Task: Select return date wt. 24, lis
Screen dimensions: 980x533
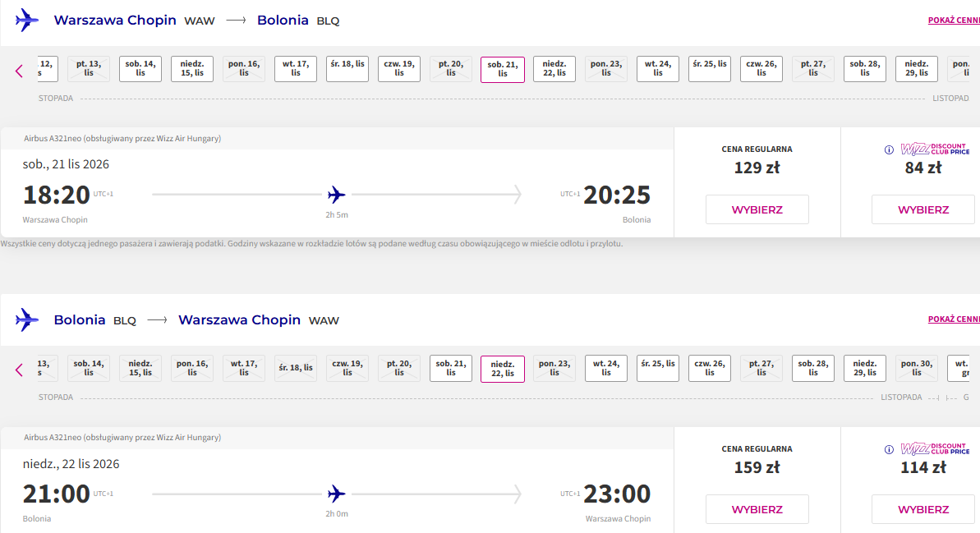Action: (606, 368)
